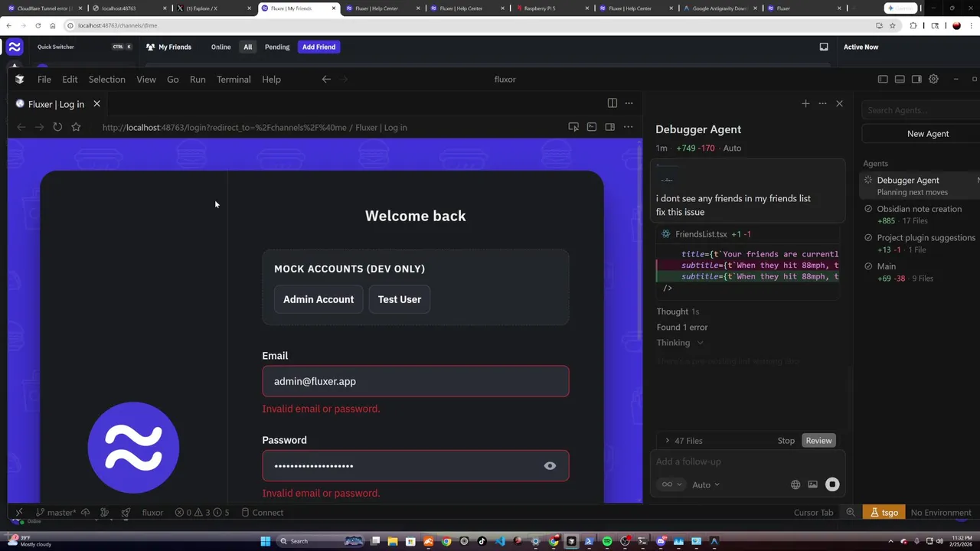Open the agent mode infinity dropdown
The image size is (980, 551).
click(671, 484)
